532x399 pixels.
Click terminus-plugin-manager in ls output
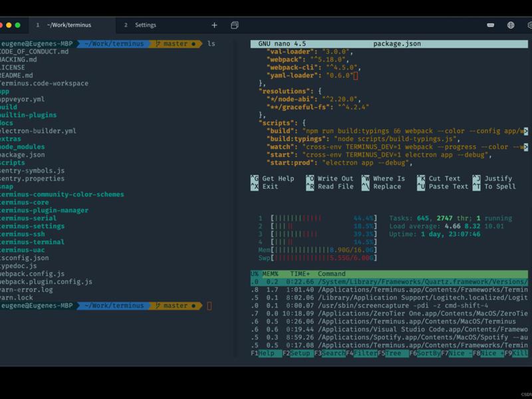(x=44, y=210)
